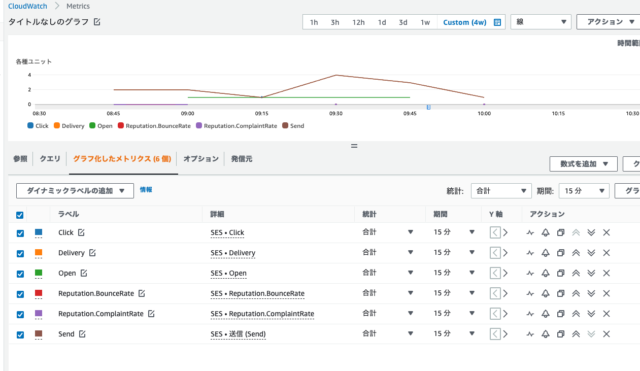The image size is (640, 371).
Task: Move Reputation.ComplaintRate row up
Action: point(576,313)
